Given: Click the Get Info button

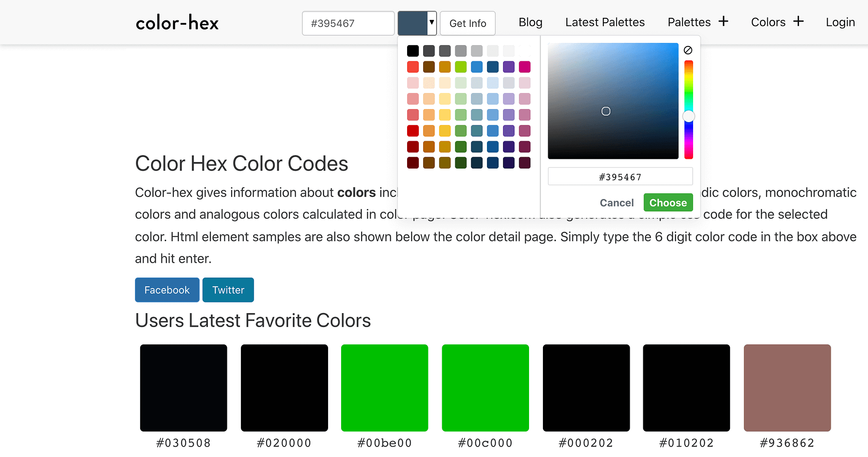Looking at the screenshot, I should [x=467, y=23].
